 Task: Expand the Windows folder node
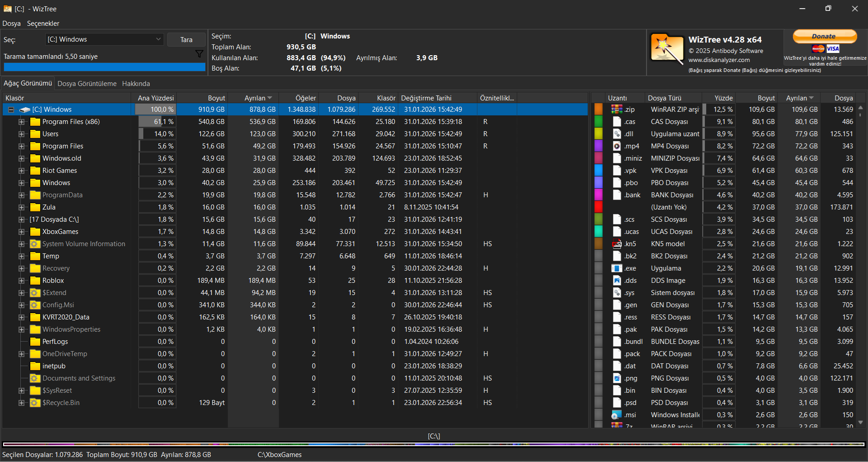tap(21, 183)
